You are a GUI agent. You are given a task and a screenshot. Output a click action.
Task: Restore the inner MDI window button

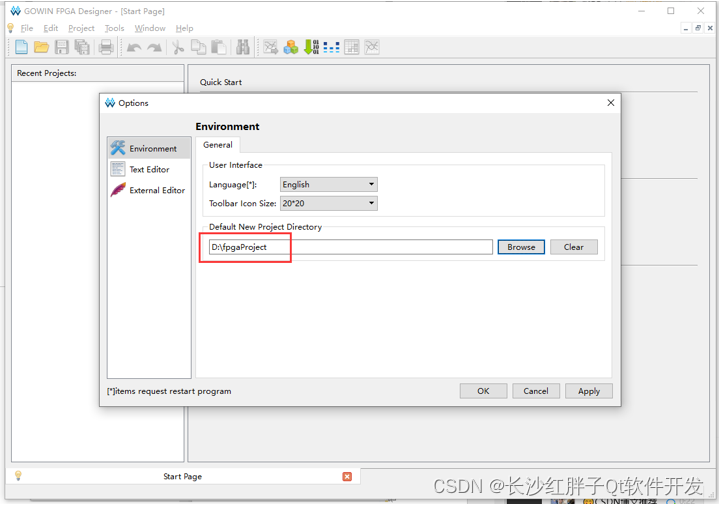(698, 28)
